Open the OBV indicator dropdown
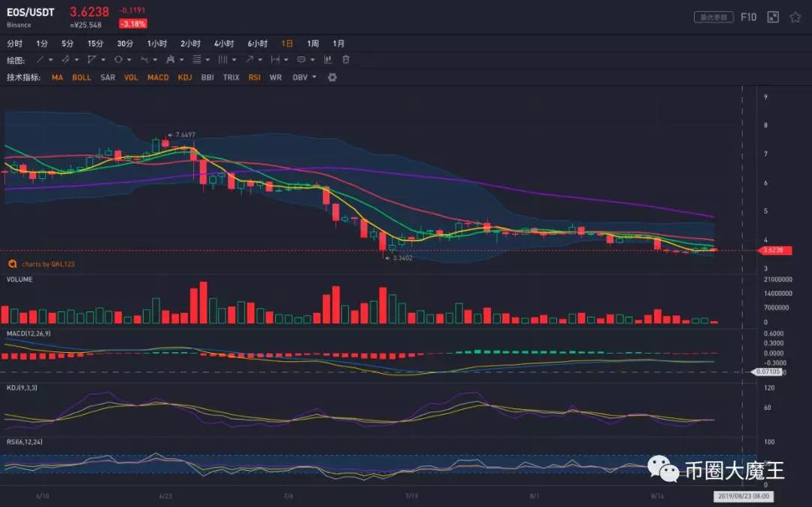 (304, 77)
